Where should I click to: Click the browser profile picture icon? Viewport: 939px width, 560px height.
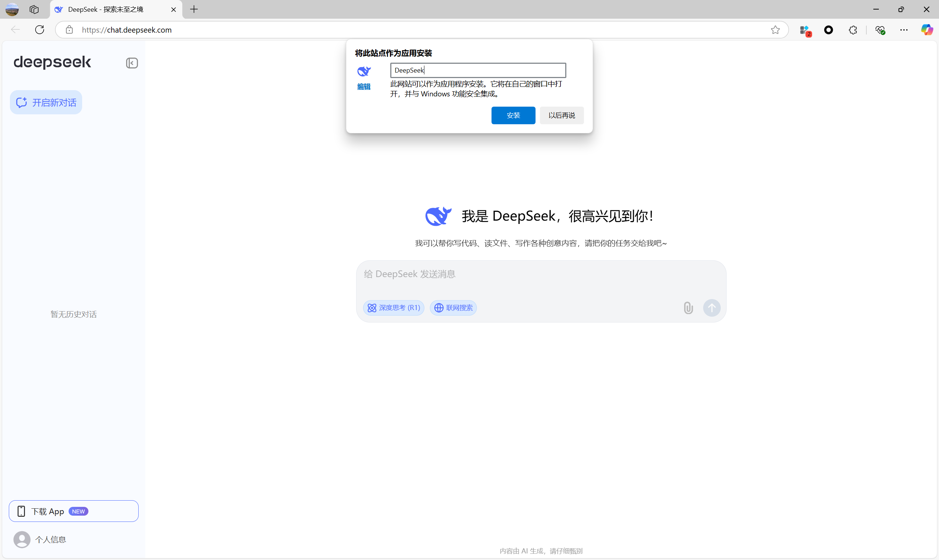coord(12,10)
